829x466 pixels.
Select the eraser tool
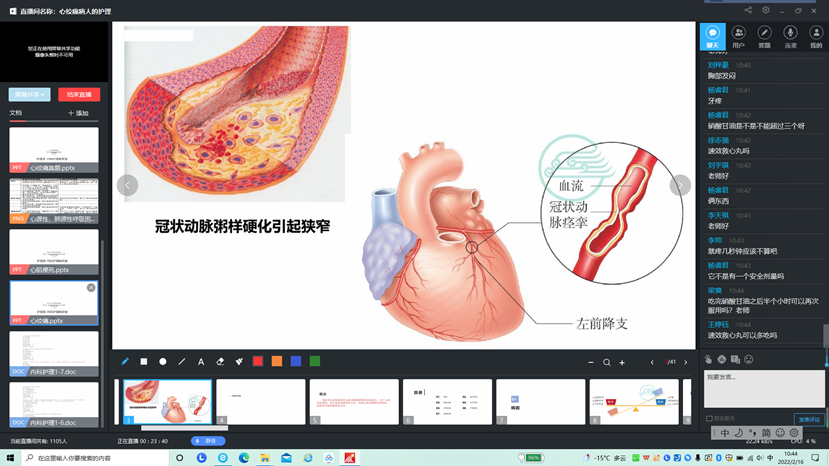tap(220, 362)
